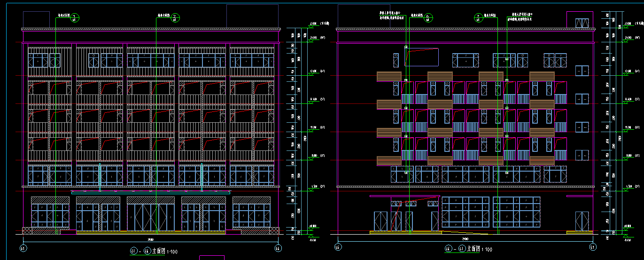Select the rooftop box outline at left elevation's top-left

[x=36, y=19]
